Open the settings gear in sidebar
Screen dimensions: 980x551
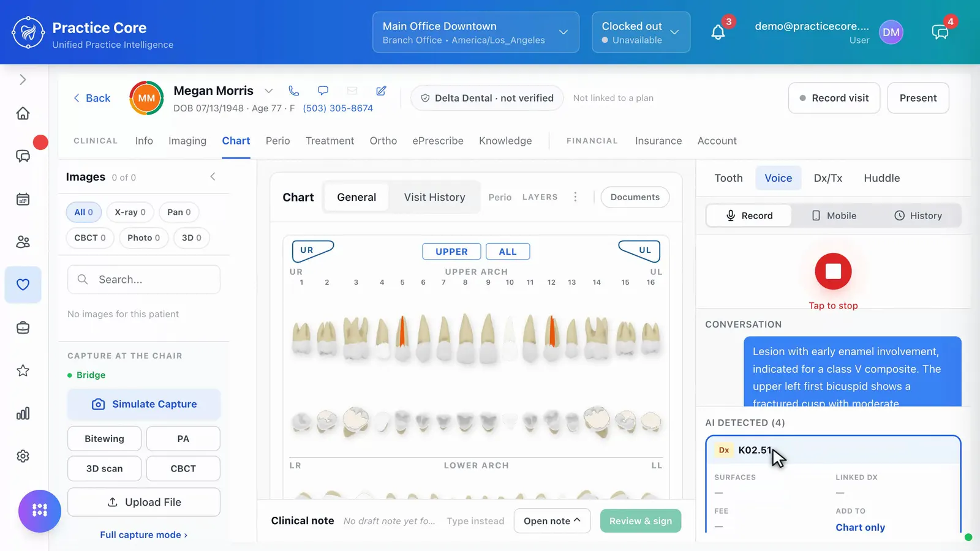23,456
